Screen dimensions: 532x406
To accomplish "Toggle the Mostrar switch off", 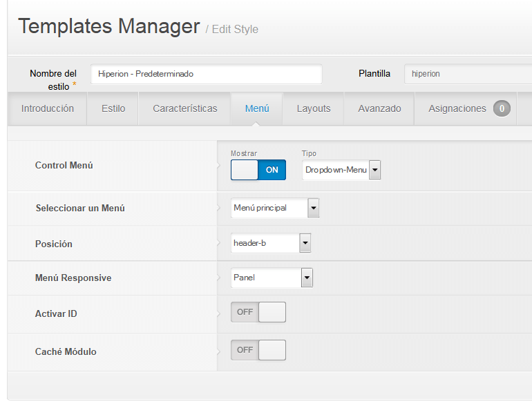I will [258, 170].
